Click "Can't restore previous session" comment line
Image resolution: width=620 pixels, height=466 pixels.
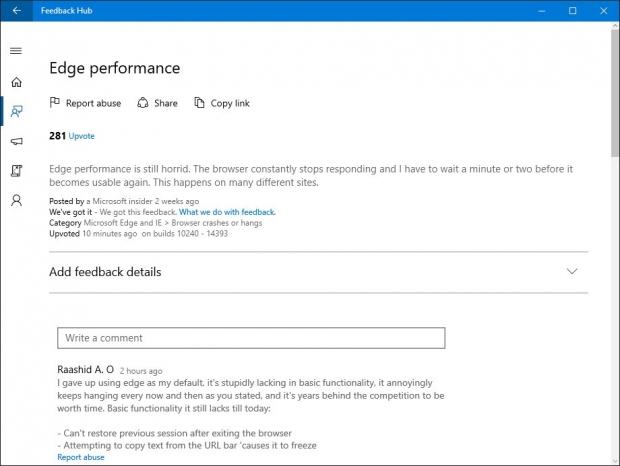click(174, 433)
